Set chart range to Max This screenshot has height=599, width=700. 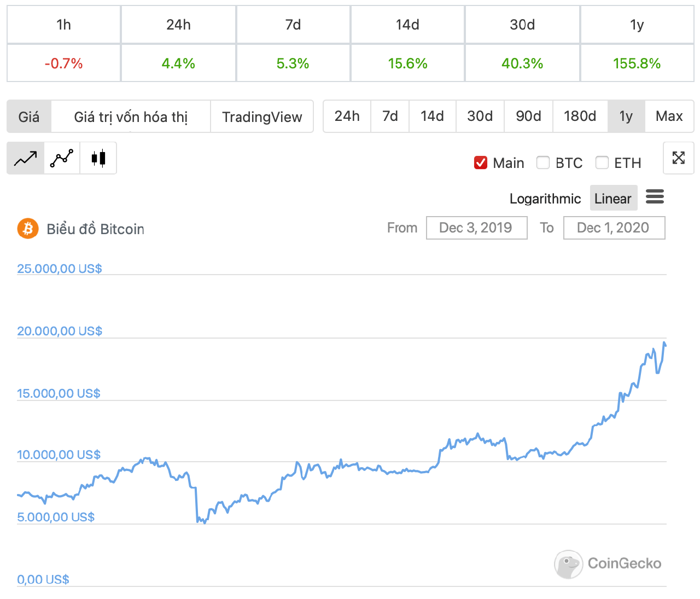[x=669, y=116]
